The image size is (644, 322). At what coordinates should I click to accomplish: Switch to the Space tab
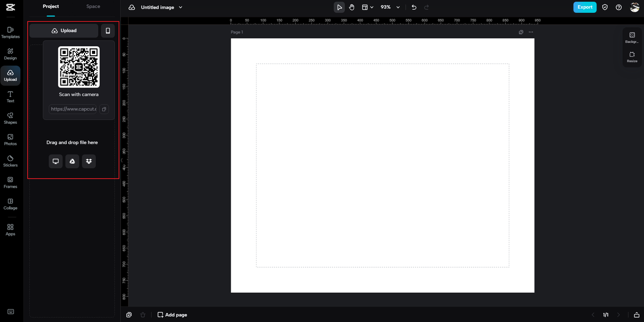point(93,7)
